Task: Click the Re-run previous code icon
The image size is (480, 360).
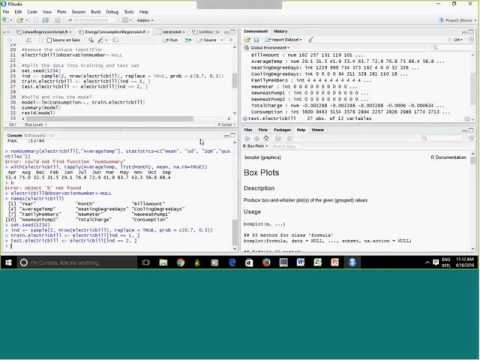Action: pos(188,40)
